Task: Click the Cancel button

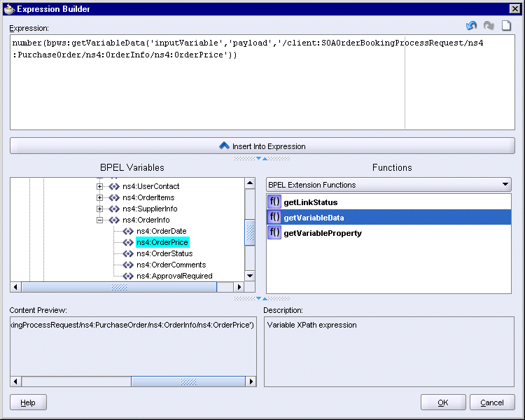Action: pos(492,402)
